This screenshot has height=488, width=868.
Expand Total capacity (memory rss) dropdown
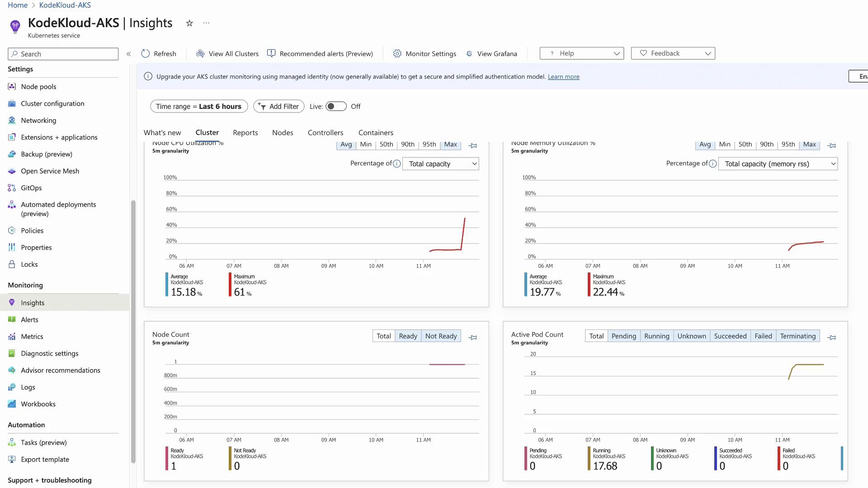point(777,164)
